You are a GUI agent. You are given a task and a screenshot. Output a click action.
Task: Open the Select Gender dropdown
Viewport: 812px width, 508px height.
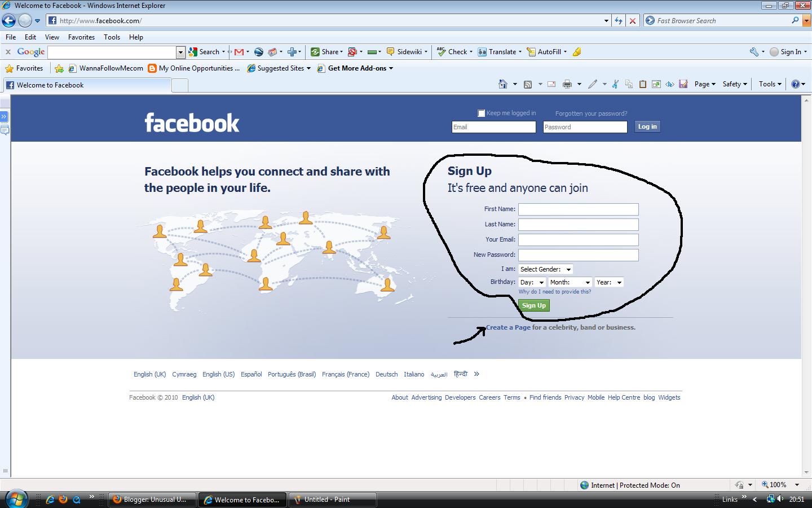545,269
